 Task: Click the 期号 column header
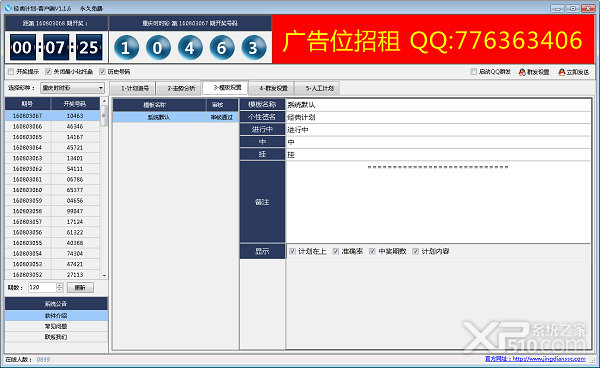click(x=28, y=104)
